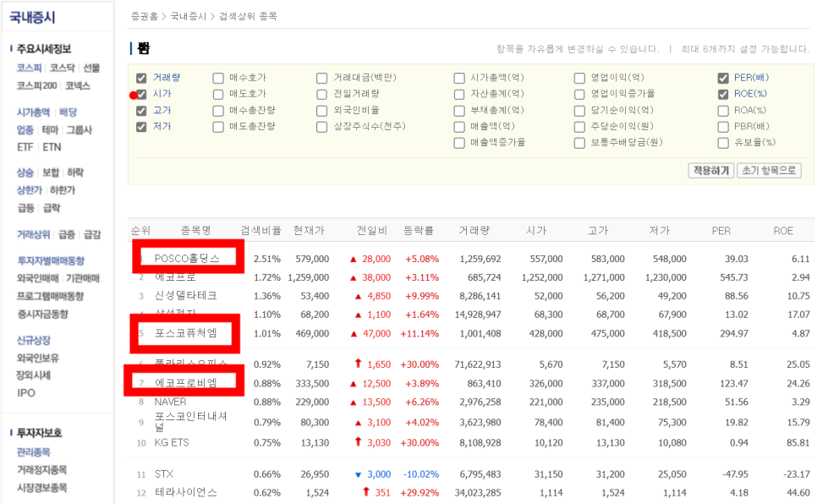Open the 급등 sidebar link
Viewport: 817px width, 504px height.
25,208
